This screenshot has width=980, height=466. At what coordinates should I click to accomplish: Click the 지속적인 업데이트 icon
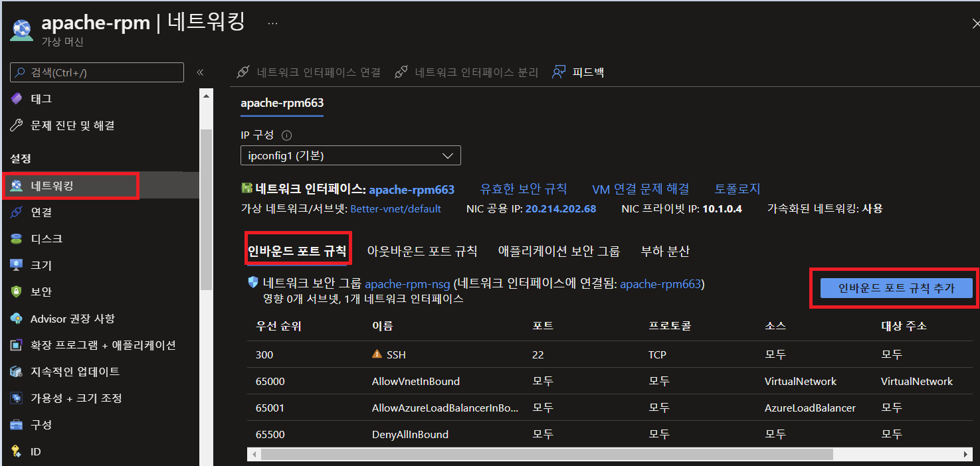(17, 372)
